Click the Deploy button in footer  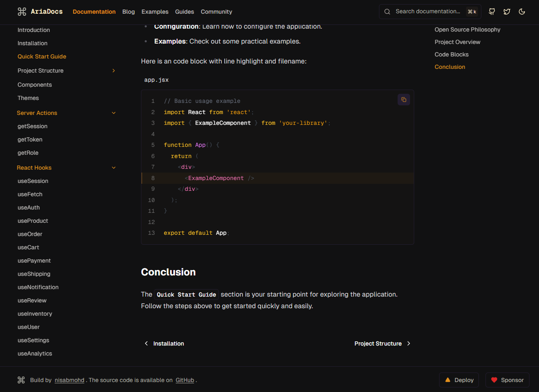pyautogui.click(x=459, y=380)
